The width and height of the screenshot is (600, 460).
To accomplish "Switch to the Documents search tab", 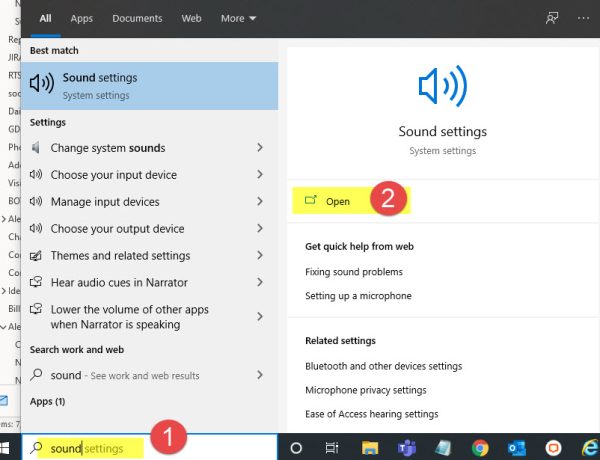I will (x=137, y=18).
